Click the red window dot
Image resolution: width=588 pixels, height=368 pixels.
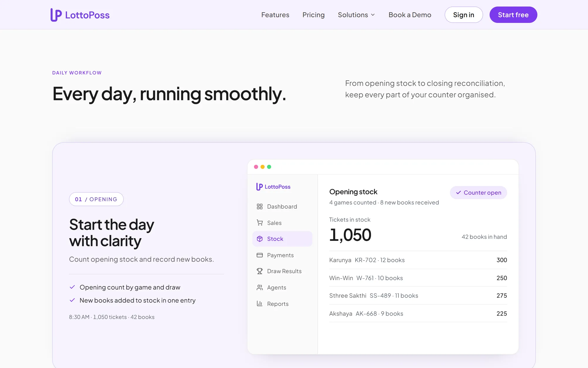coord(256,167)
